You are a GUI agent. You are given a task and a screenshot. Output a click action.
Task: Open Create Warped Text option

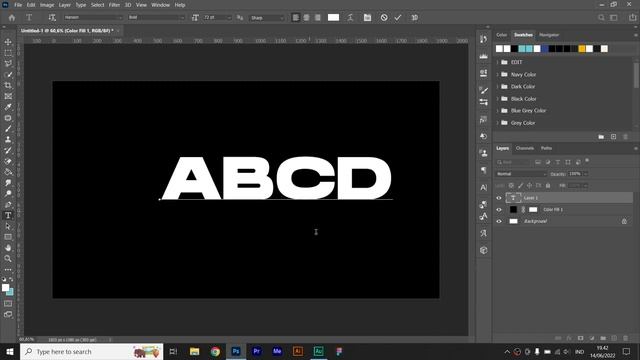[x=350, y=18]
